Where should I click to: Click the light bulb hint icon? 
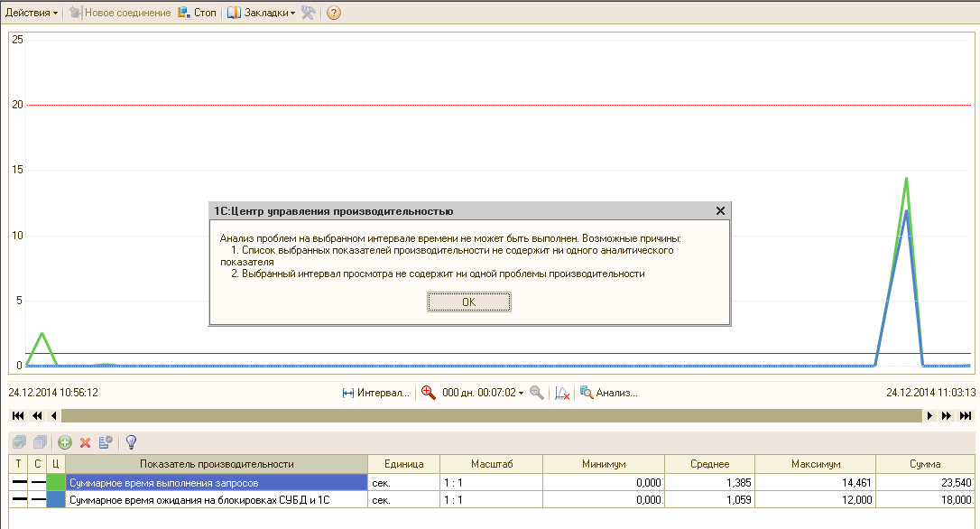131,442
